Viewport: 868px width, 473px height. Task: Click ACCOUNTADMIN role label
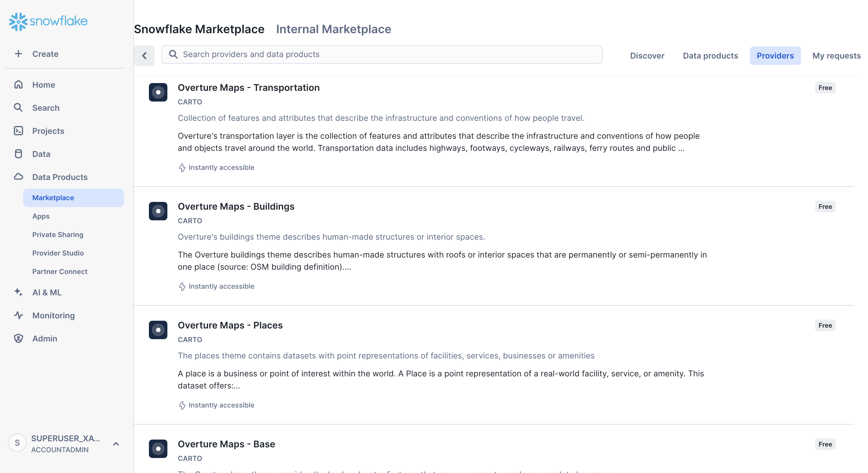click(60, 450)
